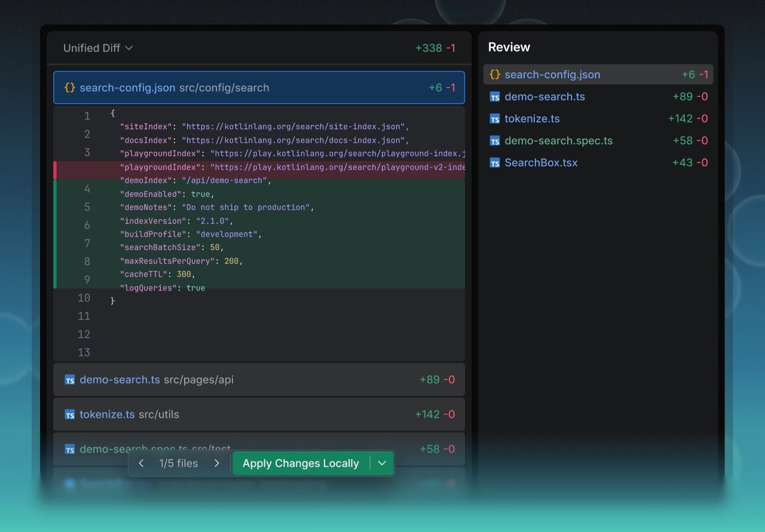
Task: Click the JSON icon beside search-config.json in Review panel
Action: (495, 75)
